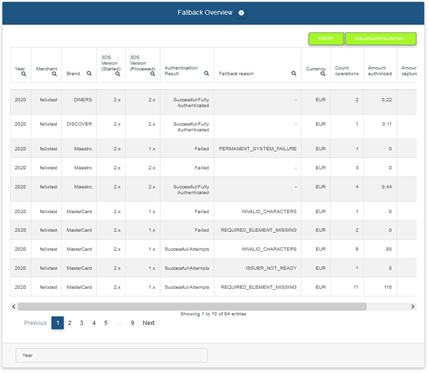Open the Column Configuration dropdown
Image resolution: width=429 pixels, height=373 pixels.
[381, 39]
